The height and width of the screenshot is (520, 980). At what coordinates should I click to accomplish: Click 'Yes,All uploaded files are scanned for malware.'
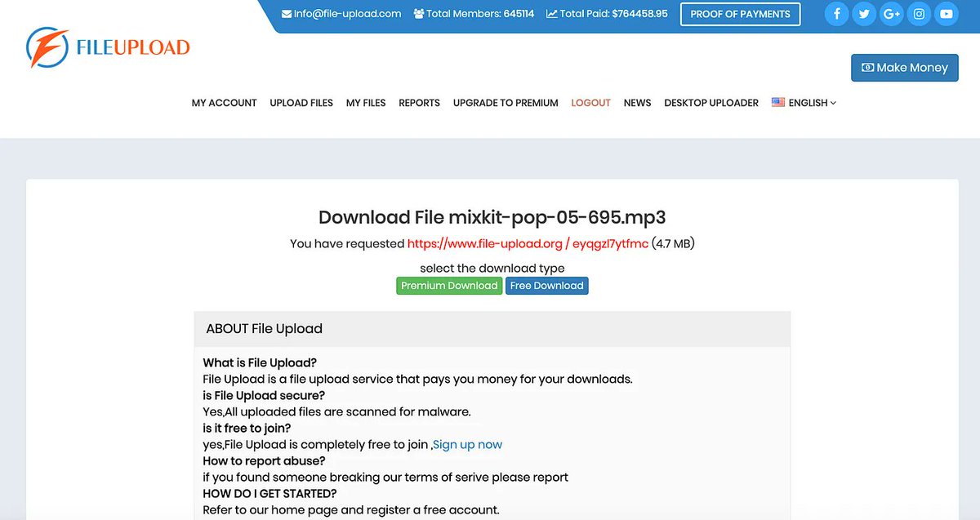337,412
